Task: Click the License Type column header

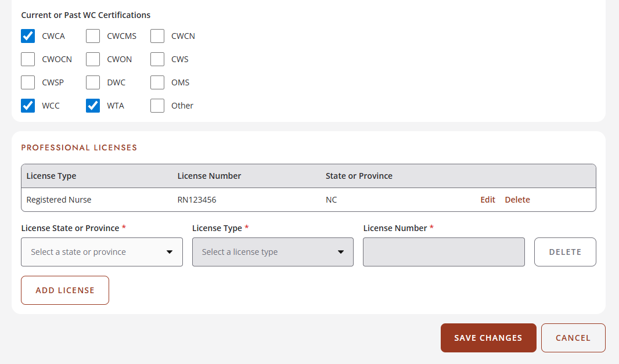Action: click(51, 176)
